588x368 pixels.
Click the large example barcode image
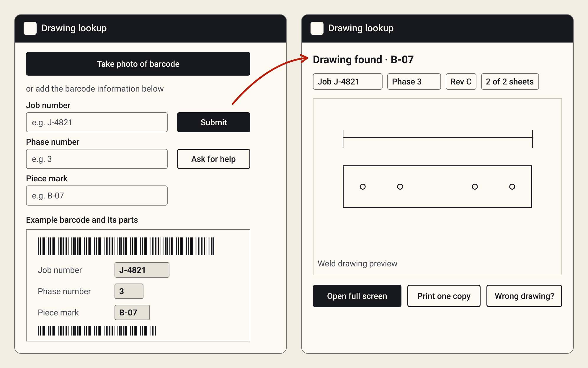pos(126,246)
